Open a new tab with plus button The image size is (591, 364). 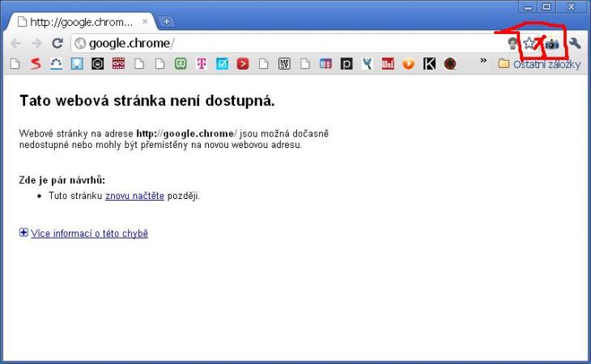(166, 22)
